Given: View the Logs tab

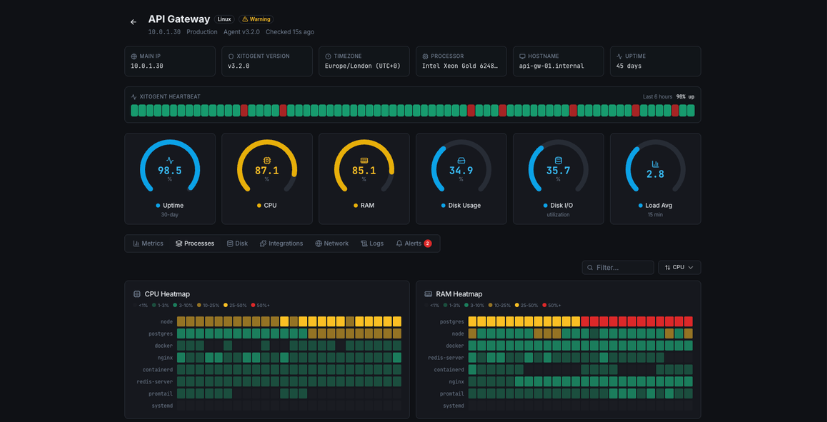Looking at the screenshot, I should [x=372, y=243].
